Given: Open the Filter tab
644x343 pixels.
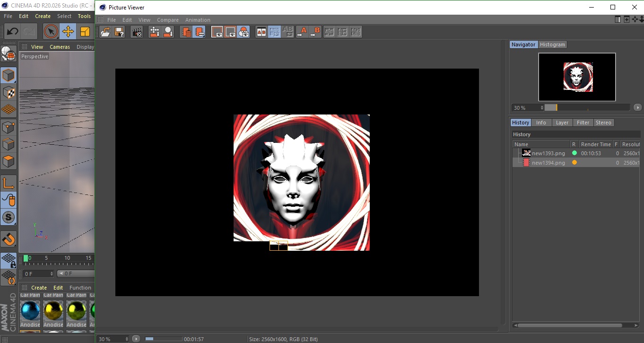Looking at the screenshot, I should click(x=583, y=123).
